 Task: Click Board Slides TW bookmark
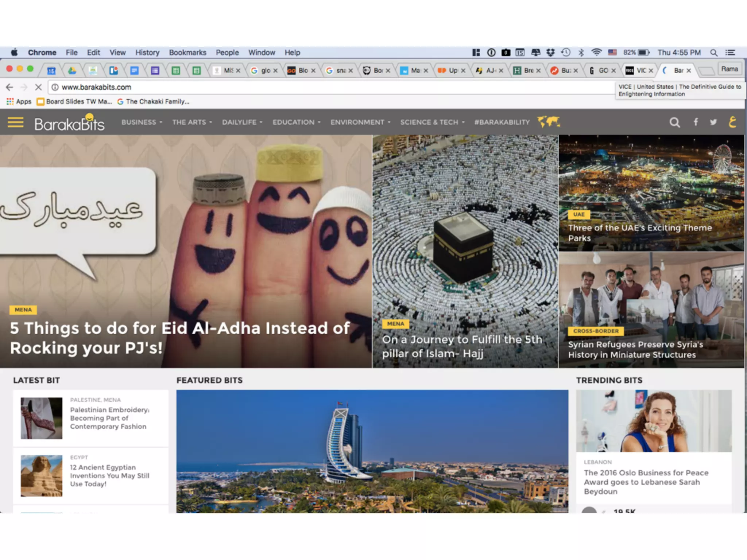point(75,102)
